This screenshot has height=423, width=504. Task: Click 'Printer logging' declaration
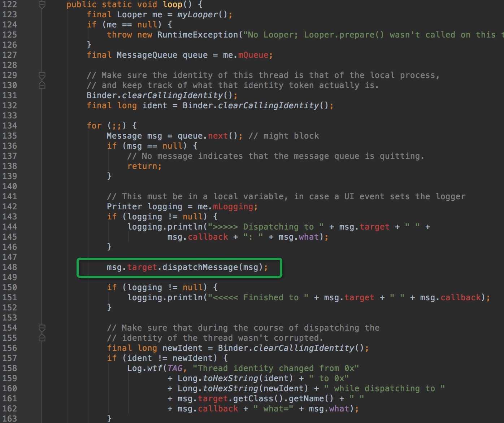tap(144, 207)
